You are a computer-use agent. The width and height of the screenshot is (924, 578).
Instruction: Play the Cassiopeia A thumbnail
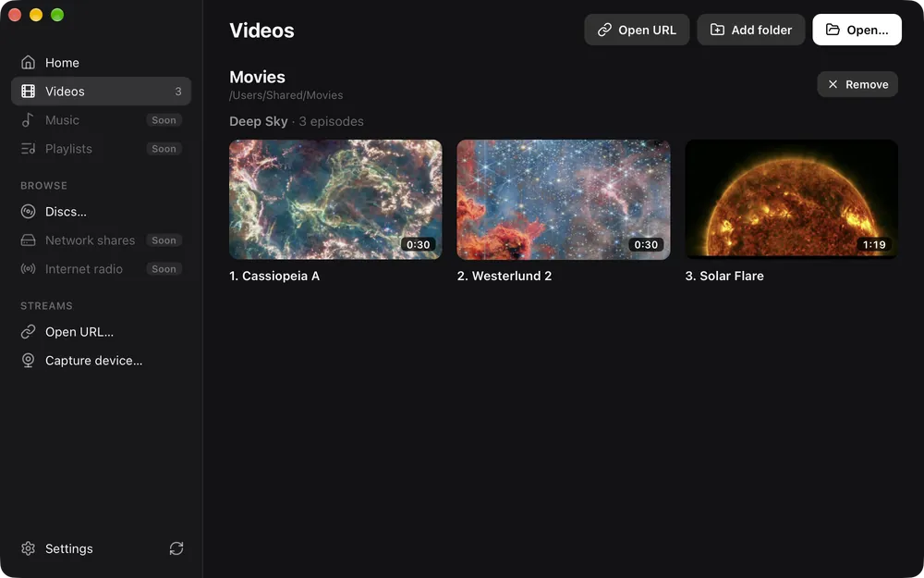(x=335, y=200)
